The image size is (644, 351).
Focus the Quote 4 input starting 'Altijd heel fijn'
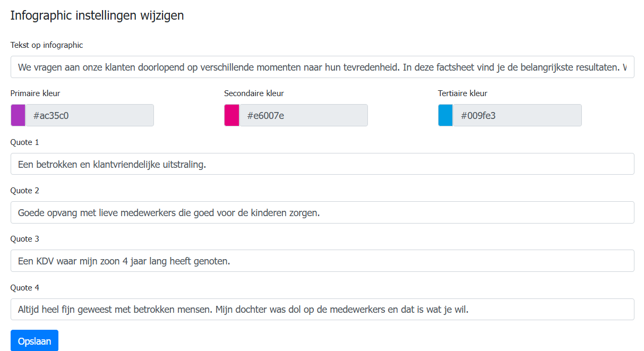tap(322, 310)
